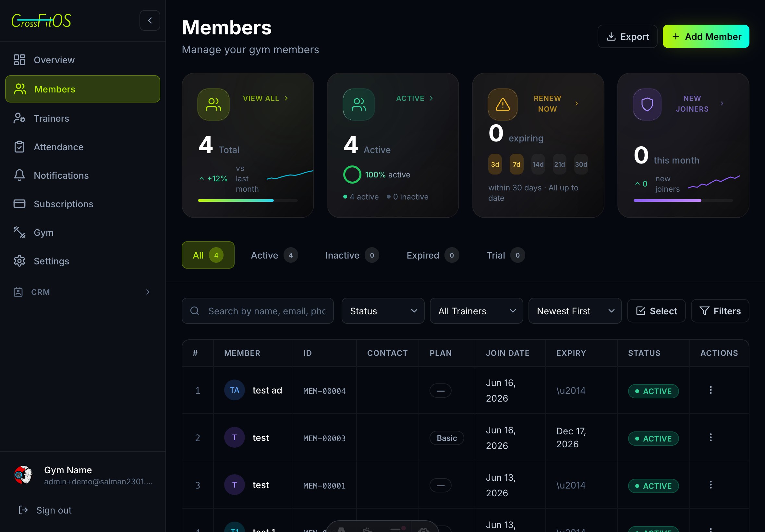Click member ID MEM-00004
The width and height of the screenshot is (765, 532).
[324, 391]
